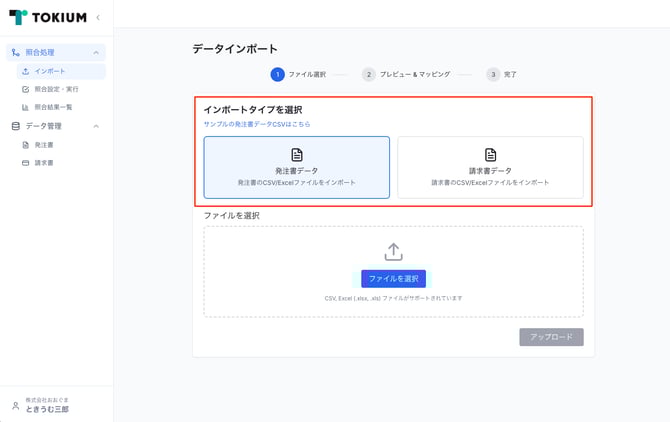This screenshot has height=422, width=670.
Task: Select the 発注書データ import type
Action: point(296,167)
